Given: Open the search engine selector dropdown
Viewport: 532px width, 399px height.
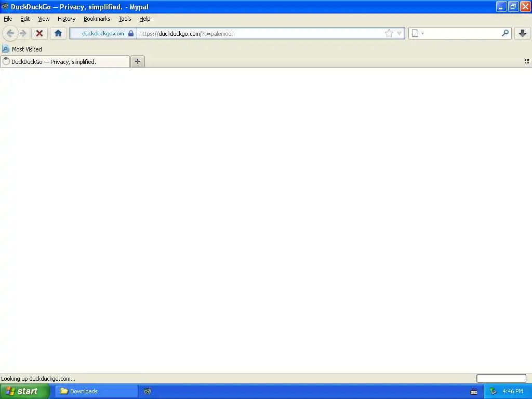Looking at the screenshot, I should (418, 33).
